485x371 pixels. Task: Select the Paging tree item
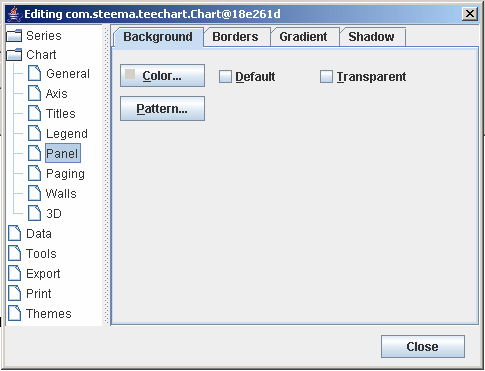(x=65, y=174)
